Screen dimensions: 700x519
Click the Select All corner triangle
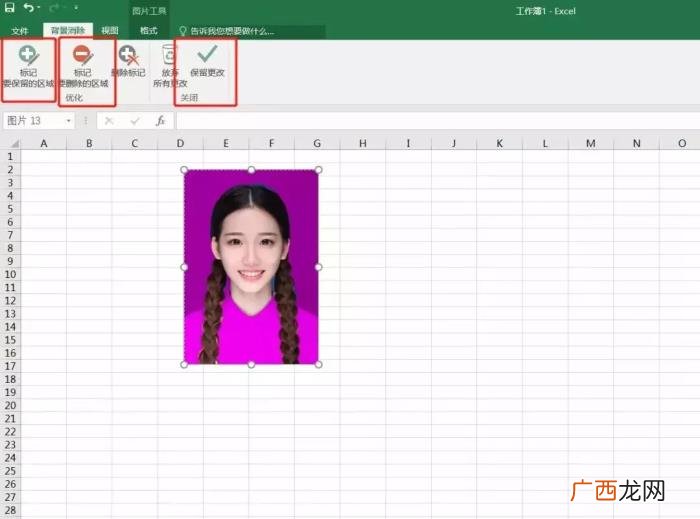14,144
